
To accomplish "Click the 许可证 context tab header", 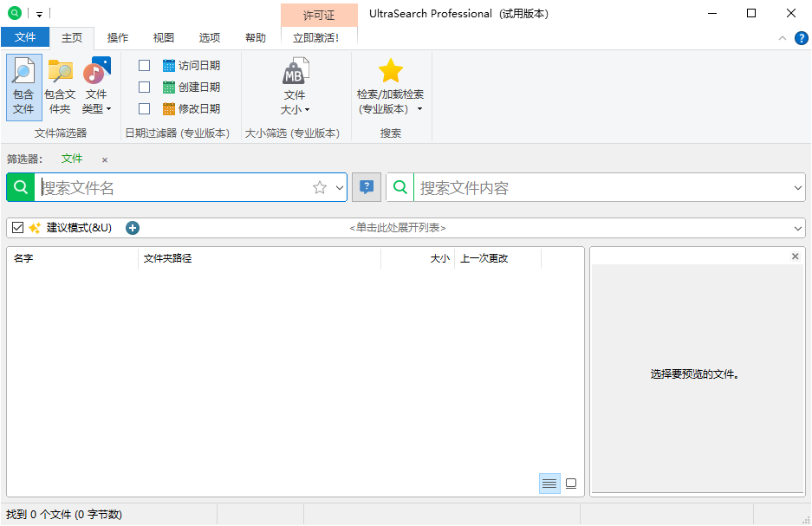I will click(319, 16).
